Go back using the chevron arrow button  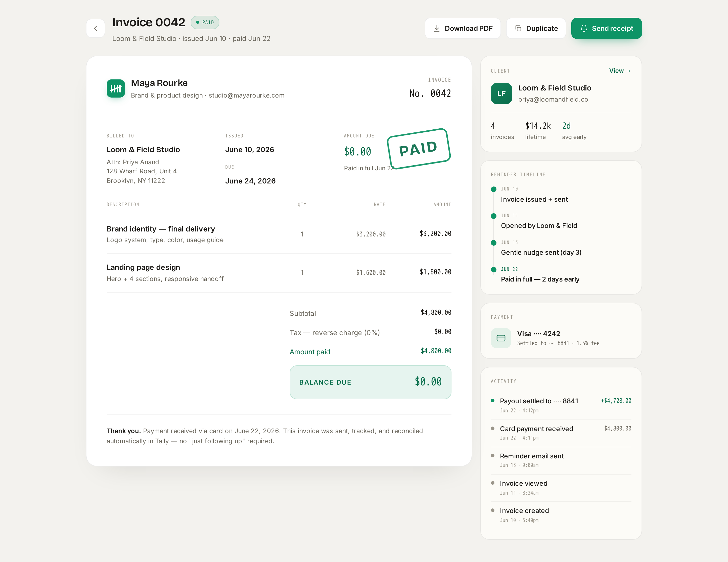(96, 28)
